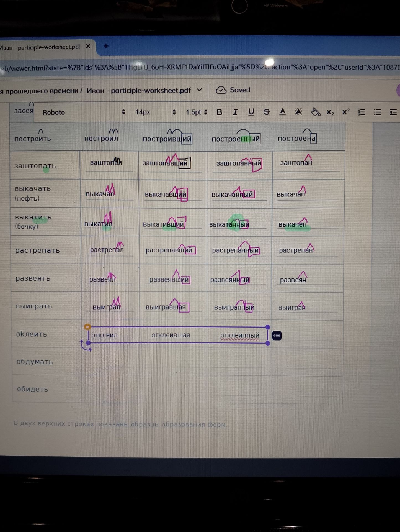Click the text box rotate handle
The image size is (400, 532).
(x=85, y=346)
